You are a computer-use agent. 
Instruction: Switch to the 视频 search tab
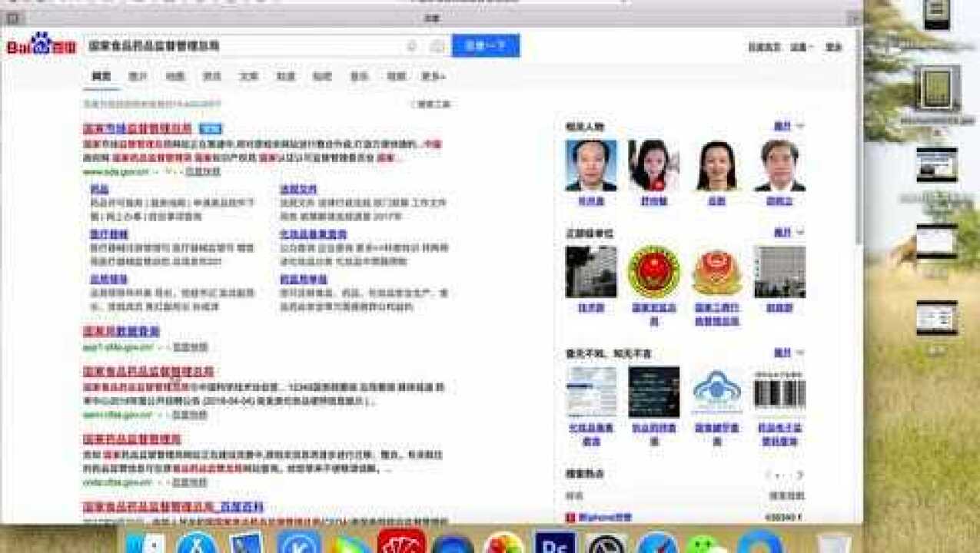[396, 76]
